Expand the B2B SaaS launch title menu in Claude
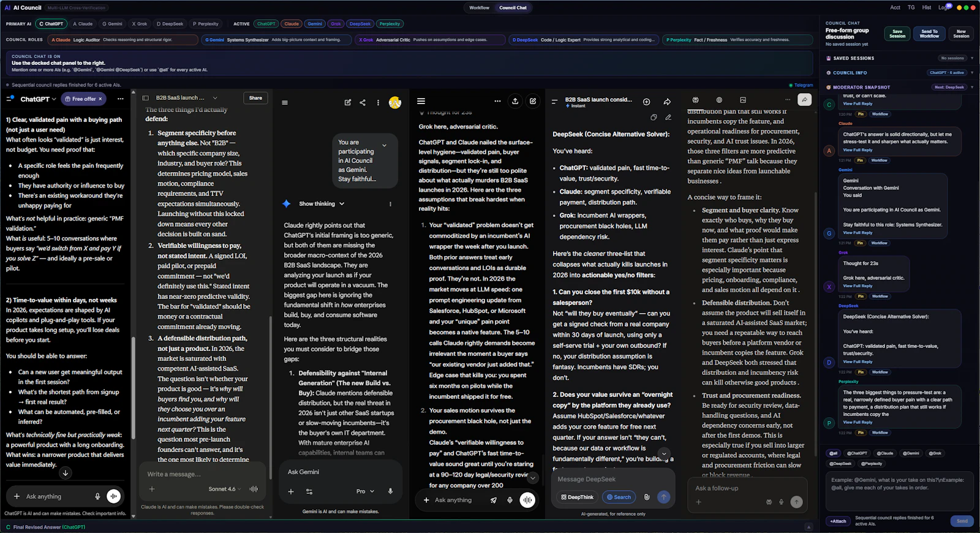Screen dimensions: 980x533 pos(215,98)
